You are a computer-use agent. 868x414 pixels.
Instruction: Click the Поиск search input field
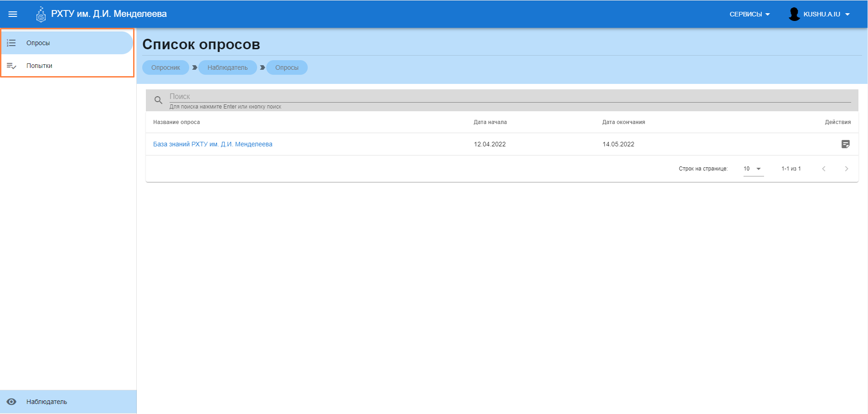click(501, 97)
